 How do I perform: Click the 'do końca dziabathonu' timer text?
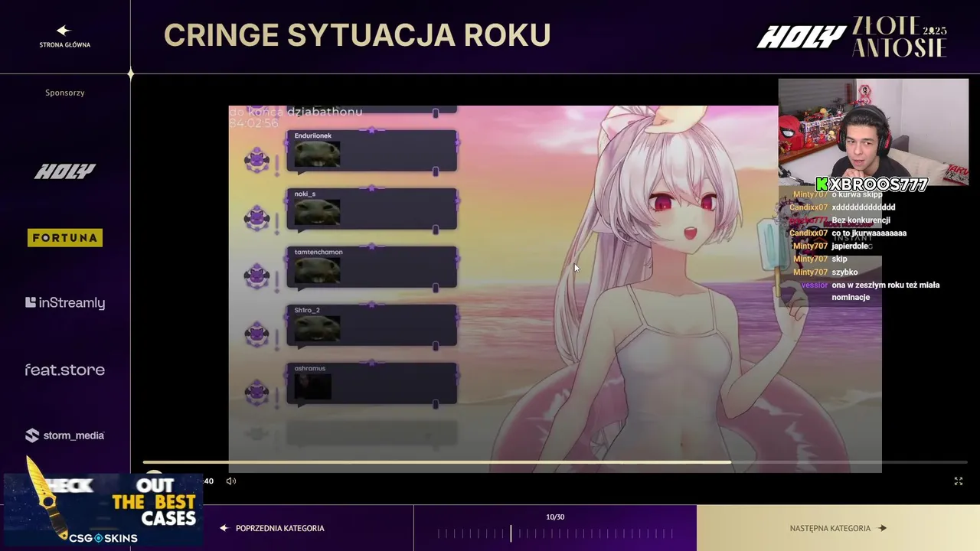point(296,112)
